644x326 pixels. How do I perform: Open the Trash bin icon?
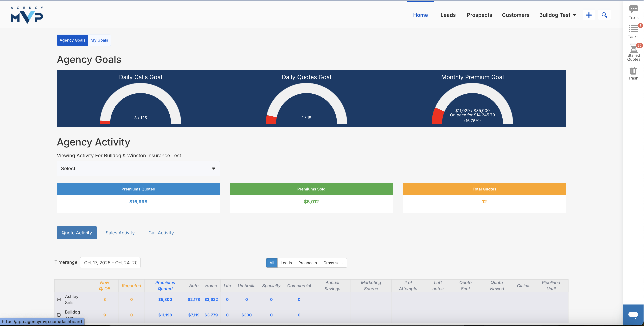tap(633, 71)
